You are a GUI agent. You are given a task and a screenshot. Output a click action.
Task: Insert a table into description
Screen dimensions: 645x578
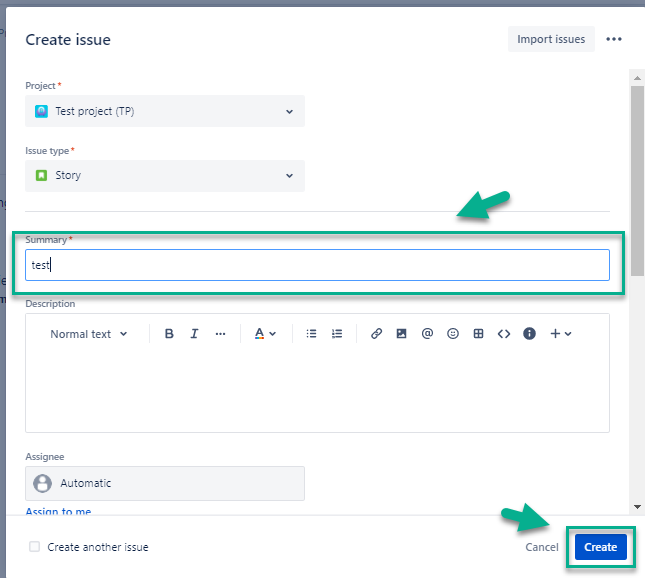click(x=478, y=334)
